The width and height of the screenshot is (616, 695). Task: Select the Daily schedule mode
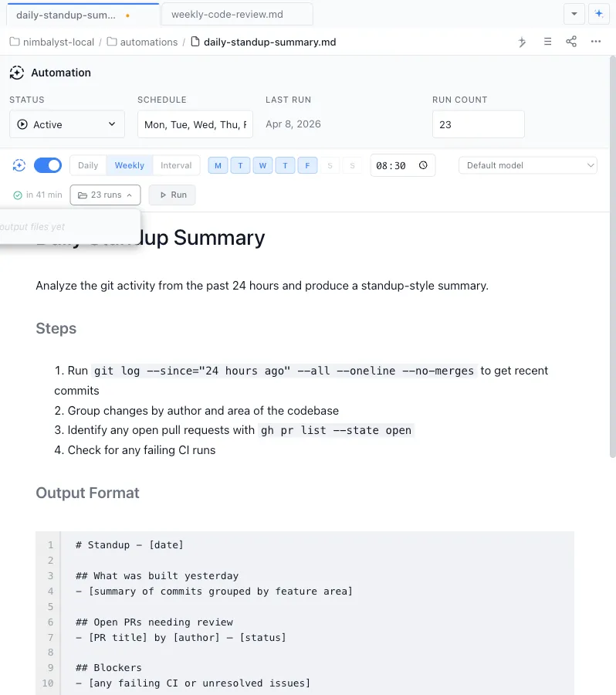(x=88, y=165)
